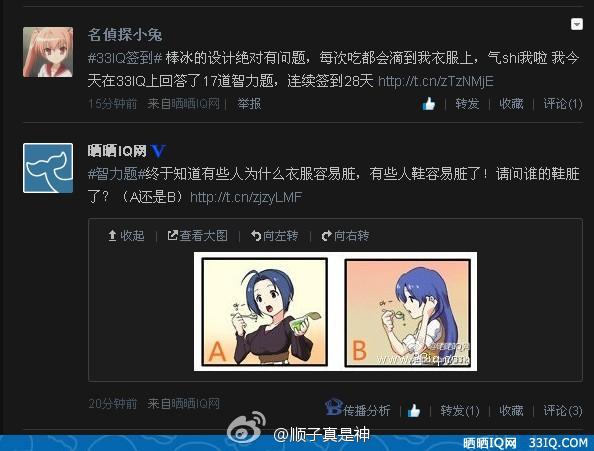Open 评论(3) on the puzzle post
The width and height of the screenshot is (594, 451).
[x=563, y=410]
